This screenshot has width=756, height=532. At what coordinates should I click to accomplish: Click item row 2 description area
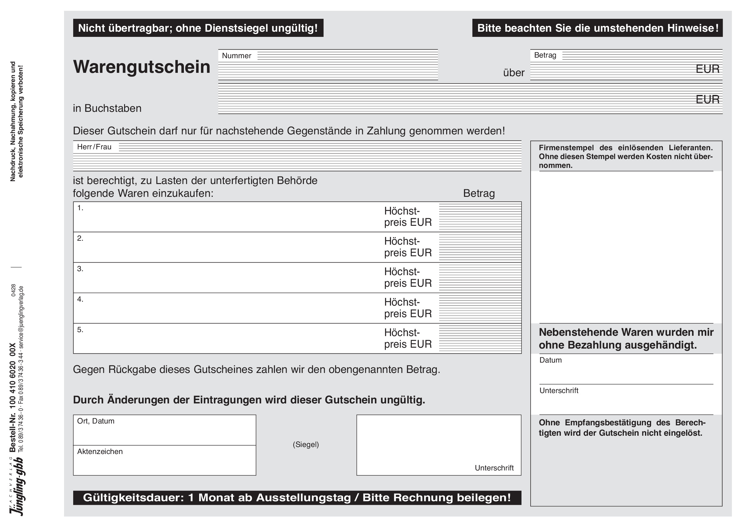coord(227,247)
